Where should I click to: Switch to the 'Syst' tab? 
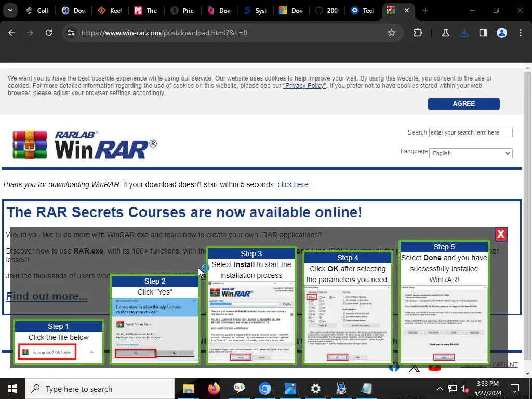256,10
